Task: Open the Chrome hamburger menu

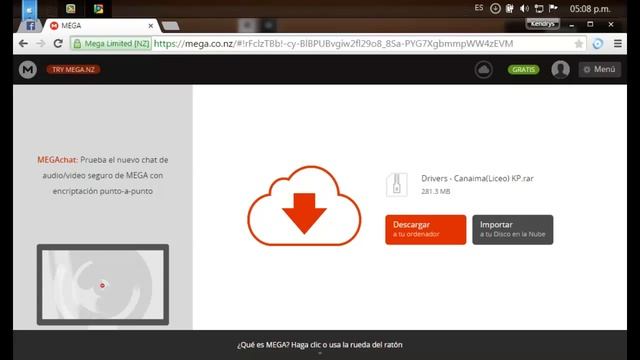Action: point(618,44)
